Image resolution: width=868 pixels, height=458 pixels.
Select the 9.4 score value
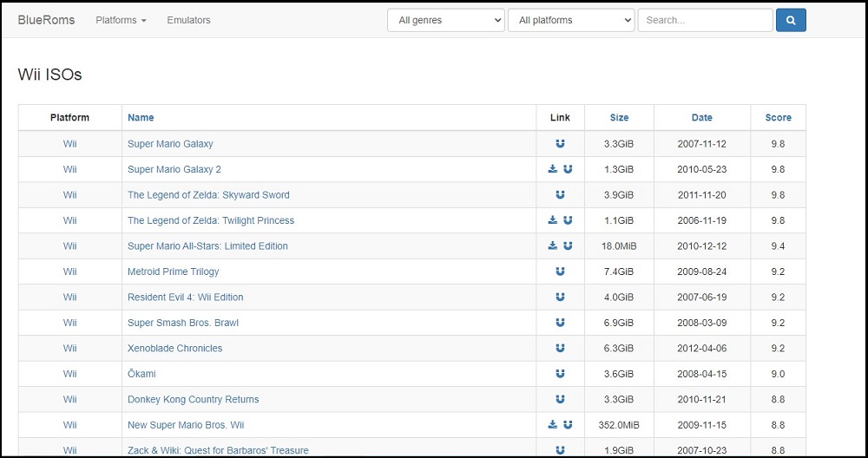click(778, 245)
